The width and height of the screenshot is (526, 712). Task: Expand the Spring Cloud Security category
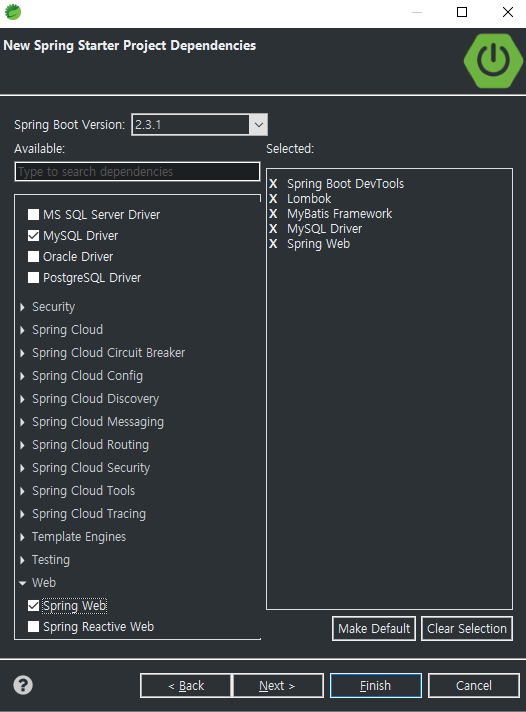click(x=22, y=468)
